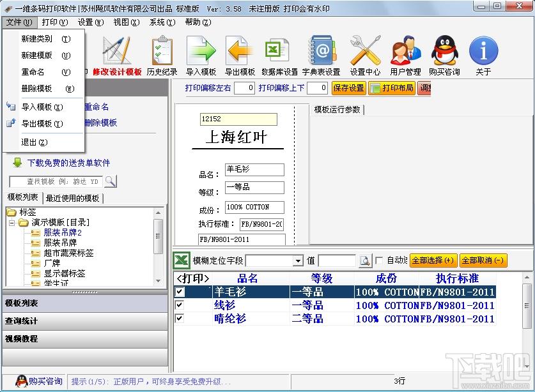Click the 删除模板 link in side panel
Screen dimensions: 535x392
click(x=100, y=123)
